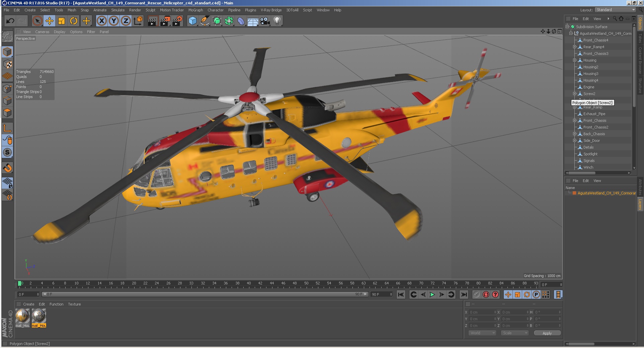Open the material manager Texture menu
This screenshot has width=644, height=348.
(x=74, y=304)
